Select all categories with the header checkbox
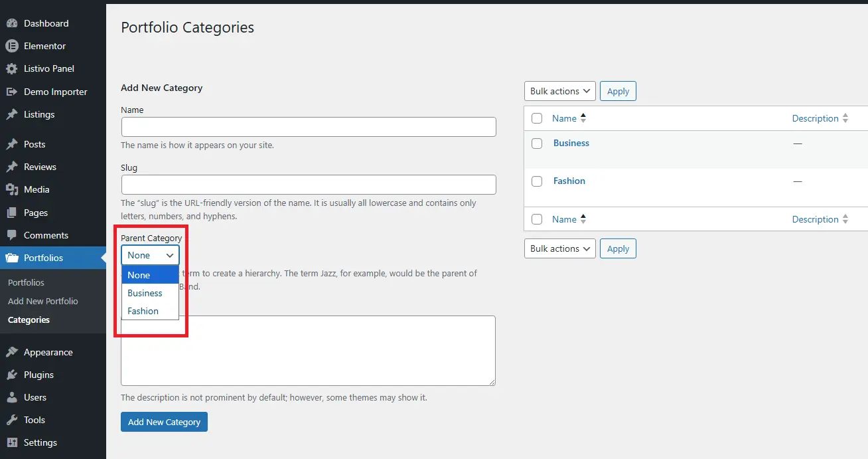Screen dimensions: 868x459 point(537,118)
